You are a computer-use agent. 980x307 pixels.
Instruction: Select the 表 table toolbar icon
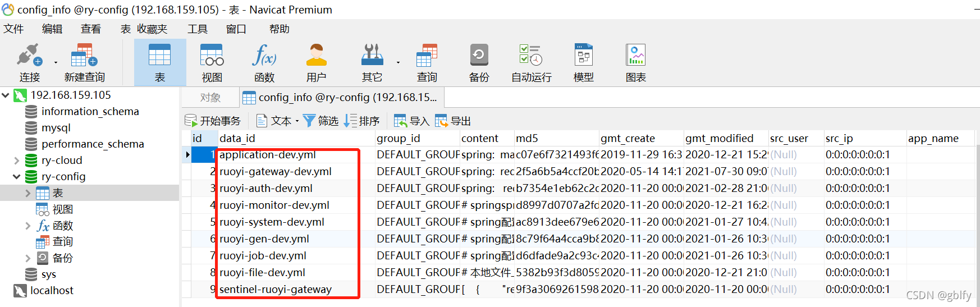point(160,62)
